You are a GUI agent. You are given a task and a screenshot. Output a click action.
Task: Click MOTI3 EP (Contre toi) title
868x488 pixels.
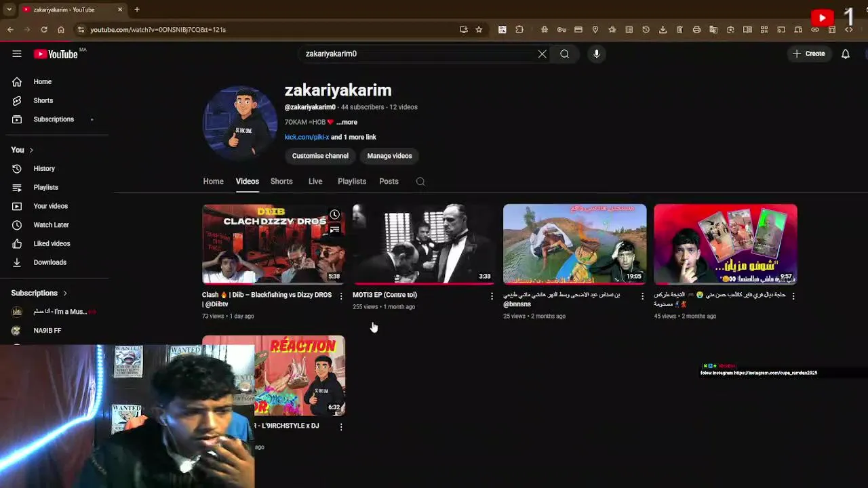pos(384,295)
